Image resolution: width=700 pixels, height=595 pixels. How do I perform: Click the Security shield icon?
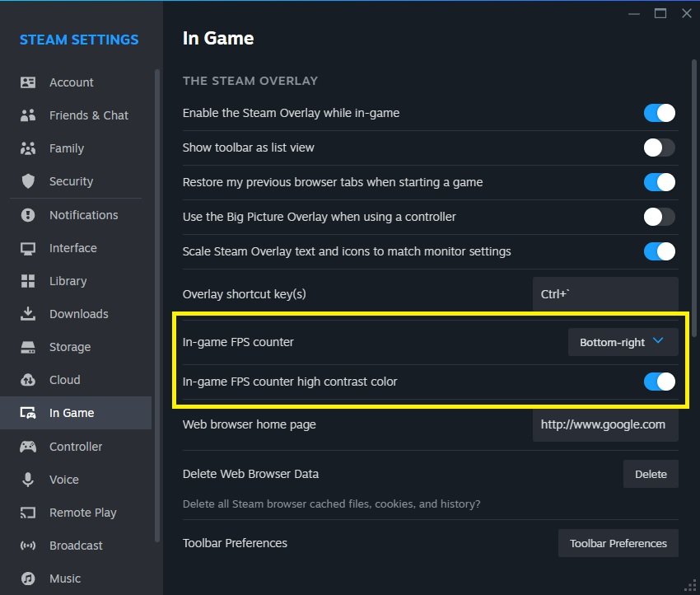tap(28, 181)
